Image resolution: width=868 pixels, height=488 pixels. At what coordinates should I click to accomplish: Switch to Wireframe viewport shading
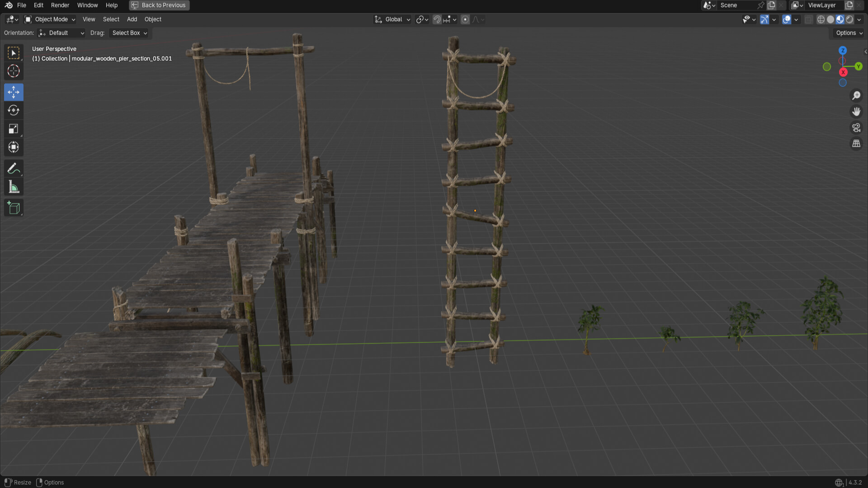(x=821, y=19)
